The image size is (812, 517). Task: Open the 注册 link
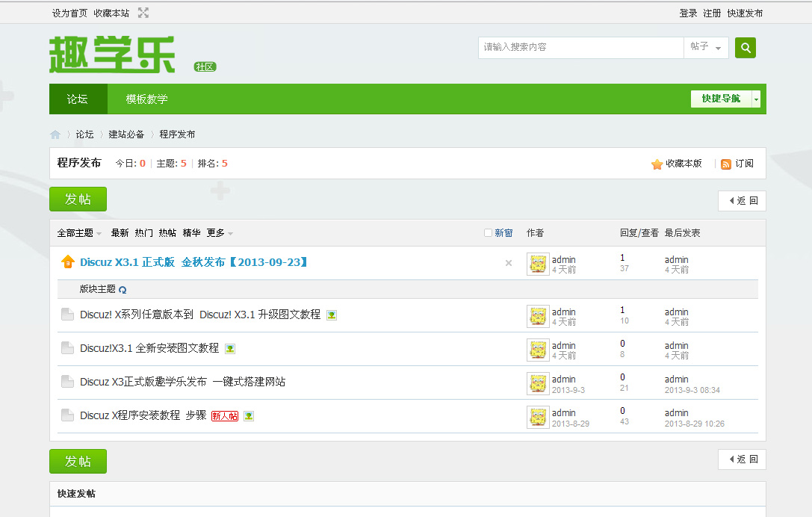click(712, 13)
